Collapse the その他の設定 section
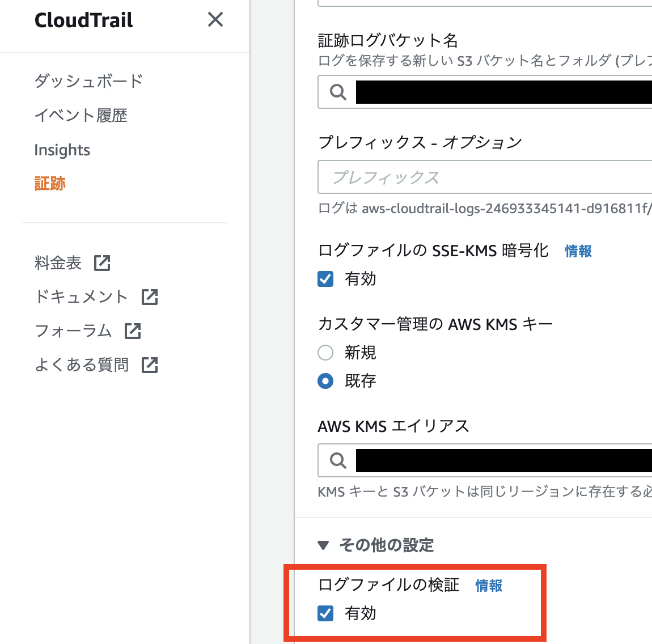 375,545
